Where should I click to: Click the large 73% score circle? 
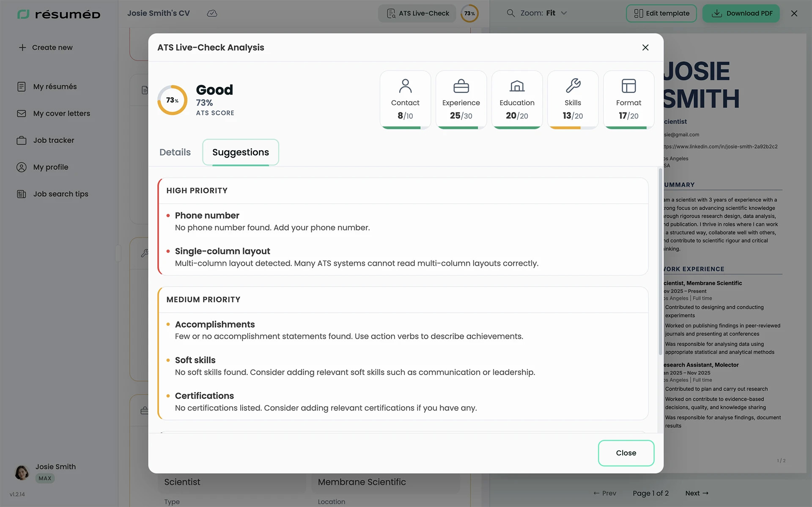[x=172, y=100]
